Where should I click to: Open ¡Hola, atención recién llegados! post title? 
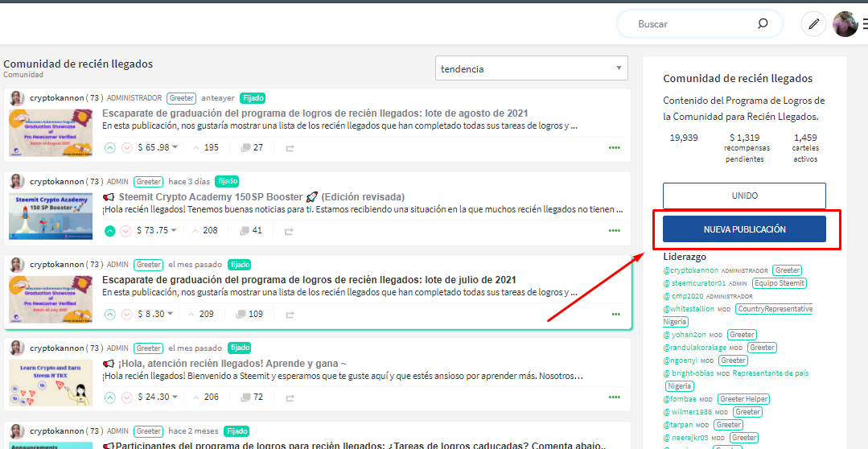click(x=224, y=364)
